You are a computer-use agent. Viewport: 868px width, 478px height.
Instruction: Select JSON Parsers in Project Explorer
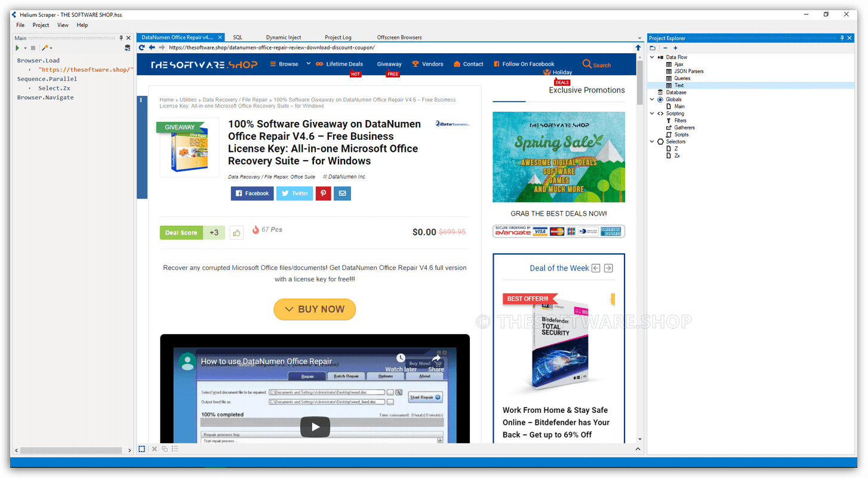coord(688,71)
